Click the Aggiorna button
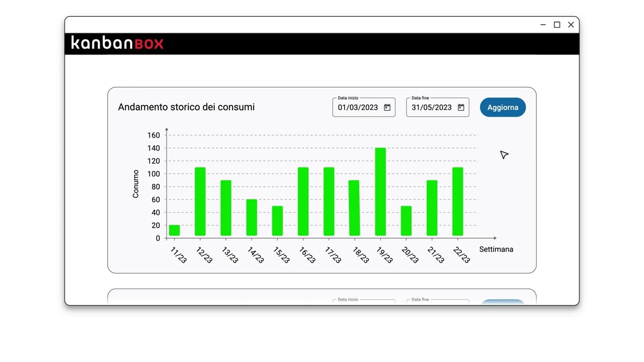The height and width of the screenshot is (362, 644). pyautogui.click(x=503, y=108)
